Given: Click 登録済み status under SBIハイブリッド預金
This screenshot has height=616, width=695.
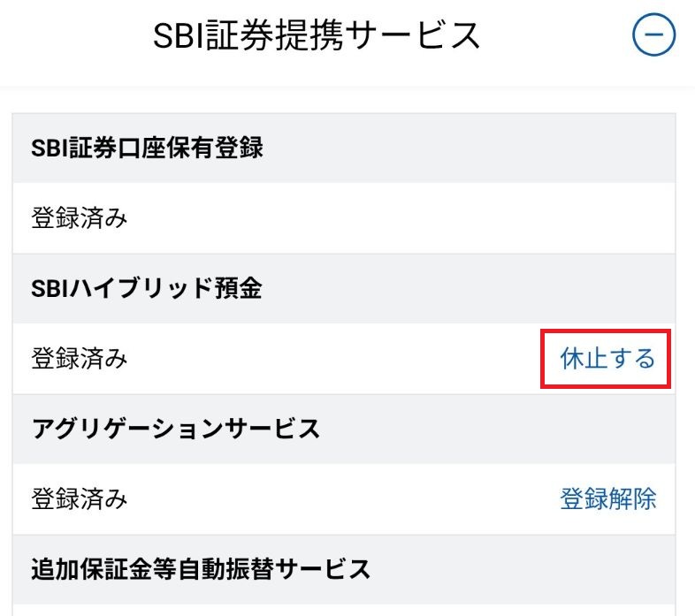Looking at the screenshot, I should pos(80,359).
